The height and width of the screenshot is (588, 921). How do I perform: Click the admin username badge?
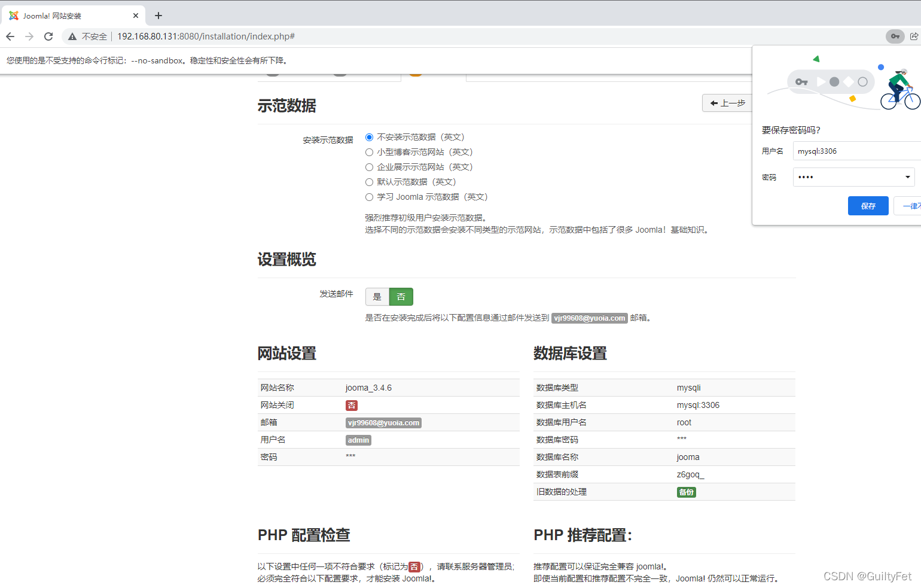[x=359, y=440]
